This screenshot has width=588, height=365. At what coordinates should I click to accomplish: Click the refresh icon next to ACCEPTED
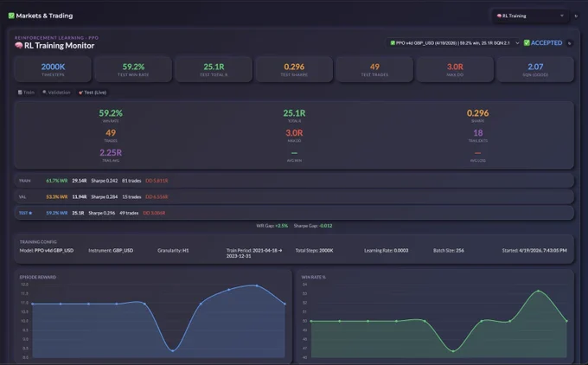(570, 43)
